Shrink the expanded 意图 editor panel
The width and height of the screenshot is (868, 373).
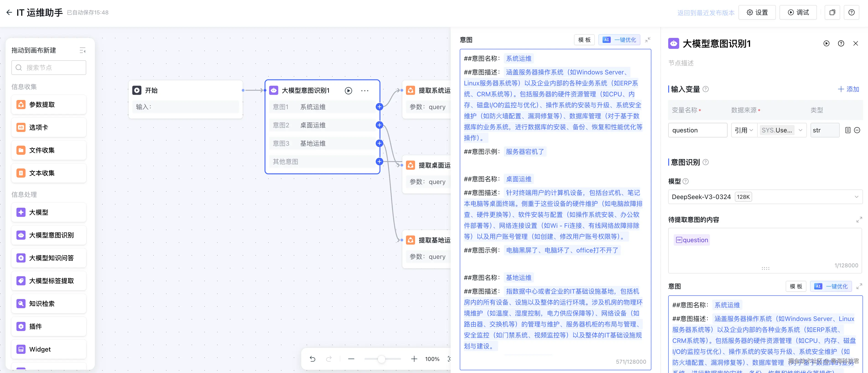(x=647, y=40)
